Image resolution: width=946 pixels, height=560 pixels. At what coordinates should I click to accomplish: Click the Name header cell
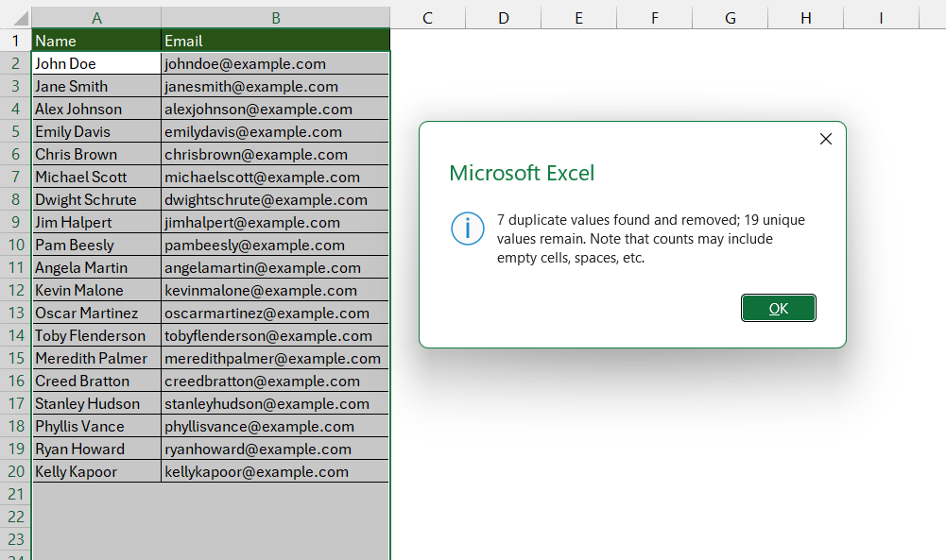96,41
